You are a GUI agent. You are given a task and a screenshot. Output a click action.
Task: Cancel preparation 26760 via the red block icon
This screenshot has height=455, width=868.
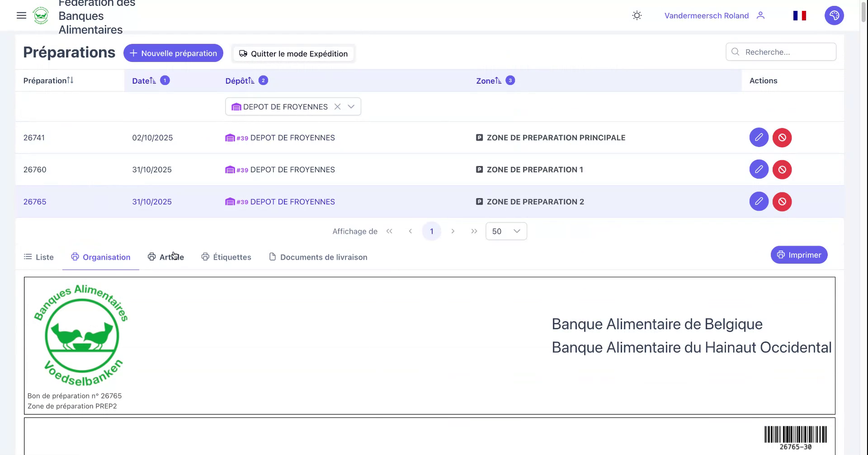(783, 170)
